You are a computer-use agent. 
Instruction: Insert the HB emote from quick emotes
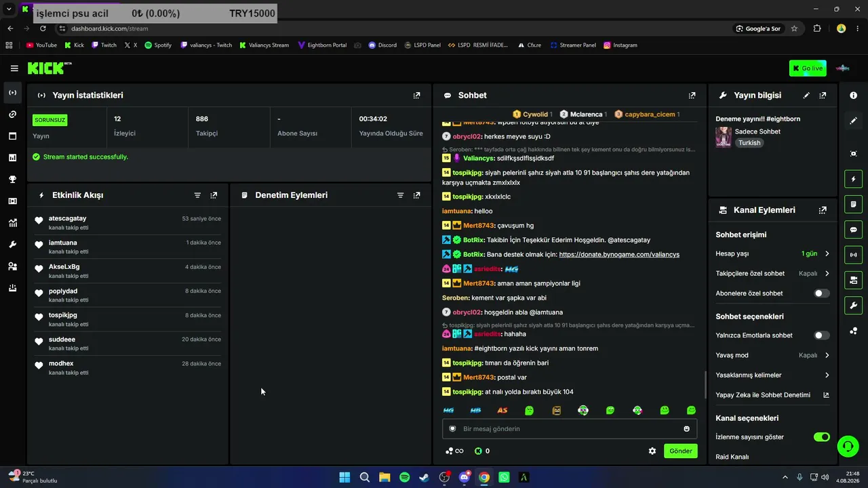point(475,410)
